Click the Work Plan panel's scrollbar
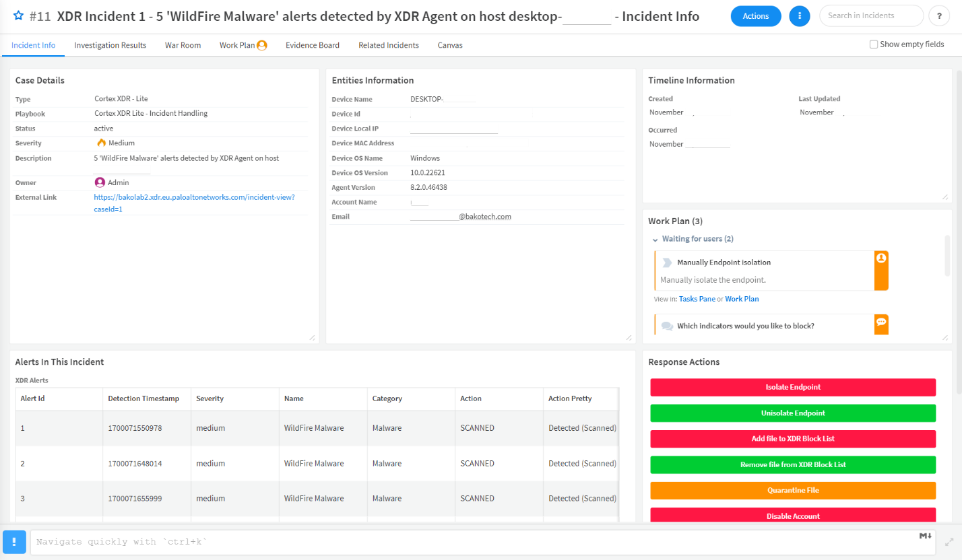This screenshot has width=962, height=560. [x=947, y=256]
